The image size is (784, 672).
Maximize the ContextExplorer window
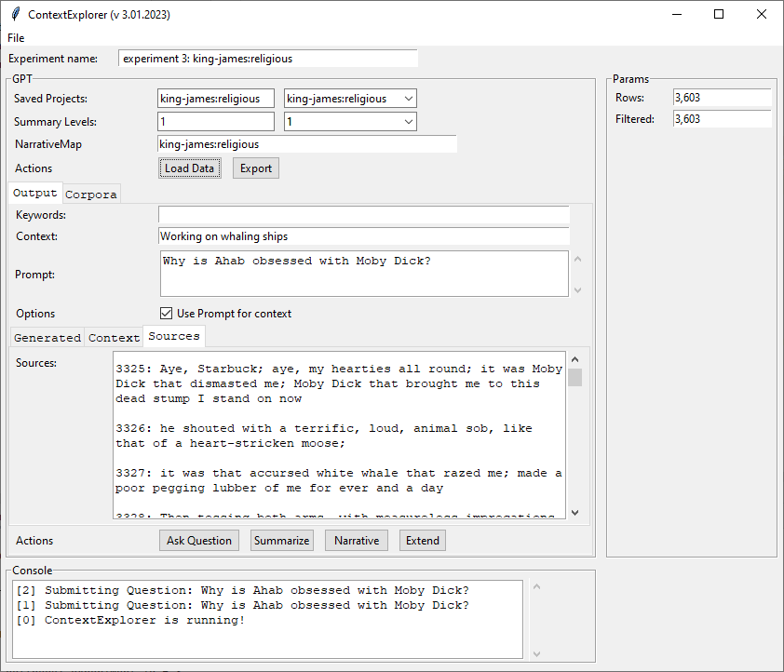click(719, 15)
